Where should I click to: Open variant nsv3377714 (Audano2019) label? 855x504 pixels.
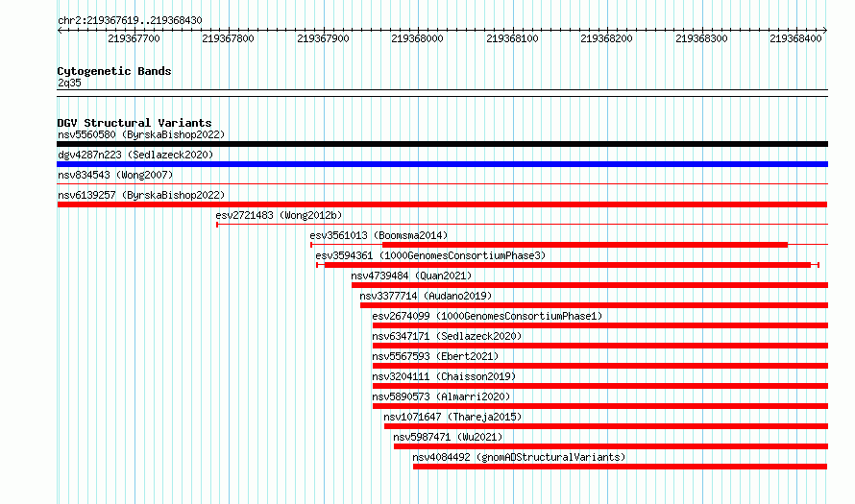coord(426,296)
